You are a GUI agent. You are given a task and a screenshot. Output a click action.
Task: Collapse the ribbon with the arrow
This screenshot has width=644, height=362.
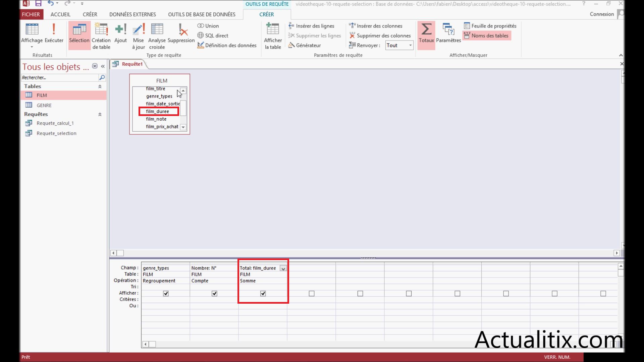[621, 55]
